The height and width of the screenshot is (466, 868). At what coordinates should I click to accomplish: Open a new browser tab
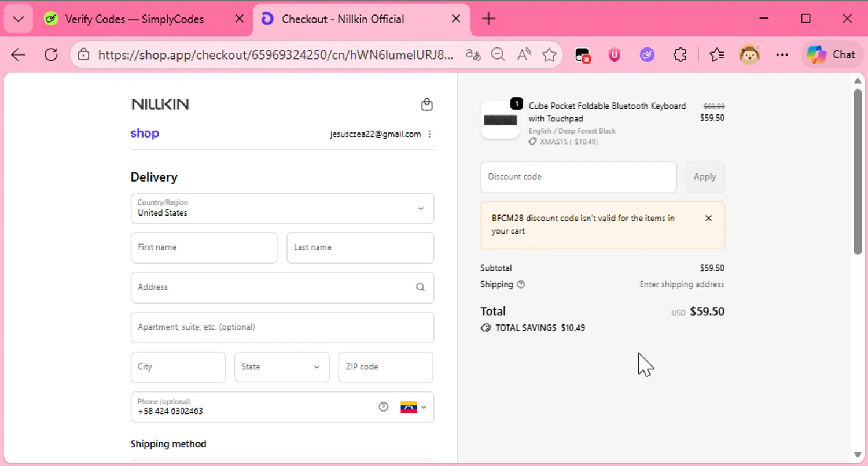(489, 19)
